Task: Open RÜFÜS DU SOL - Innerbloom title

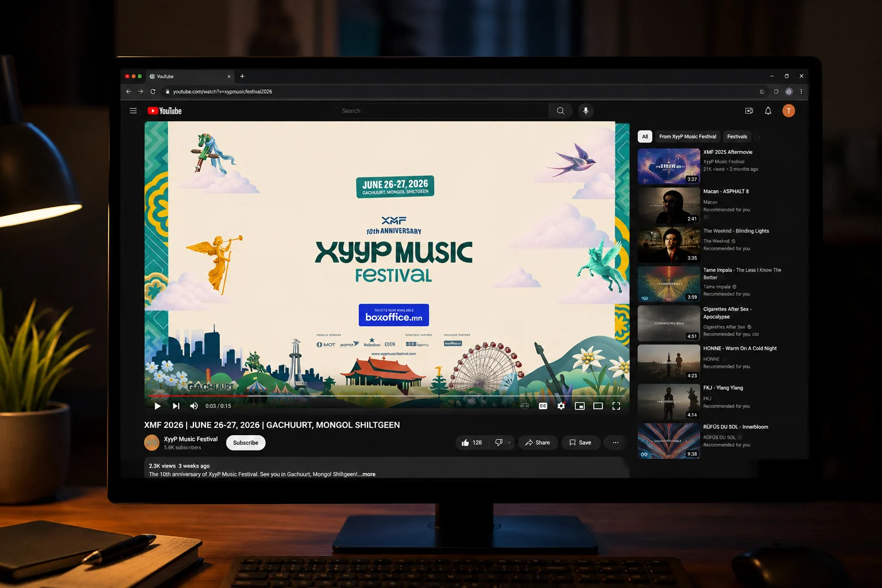Action: 736,427
